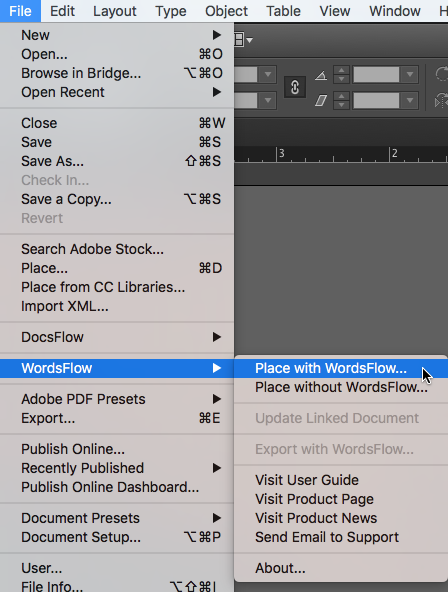Open the rotation angle dropdown

410,75
